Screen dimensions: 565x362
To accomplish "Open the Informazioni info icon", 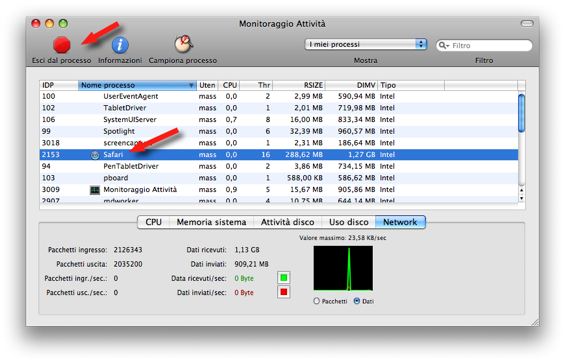I will (120, 45).
